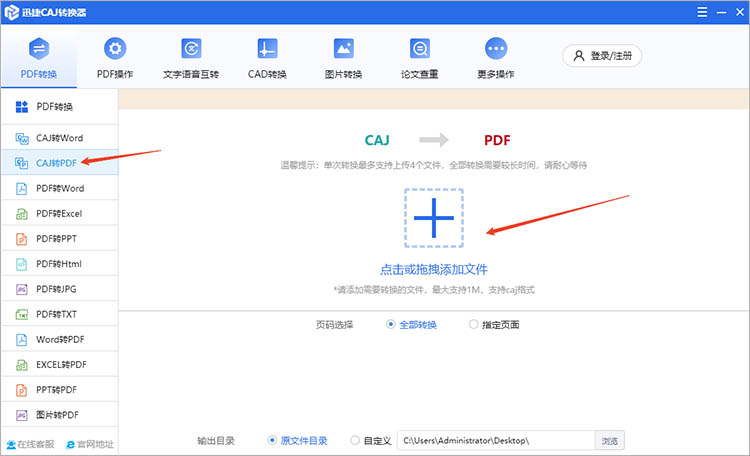Click the PDF转JPG sidebar icon
Image resolution: width=750 pixels, height=456 pixels.
(x=22, y=289)
